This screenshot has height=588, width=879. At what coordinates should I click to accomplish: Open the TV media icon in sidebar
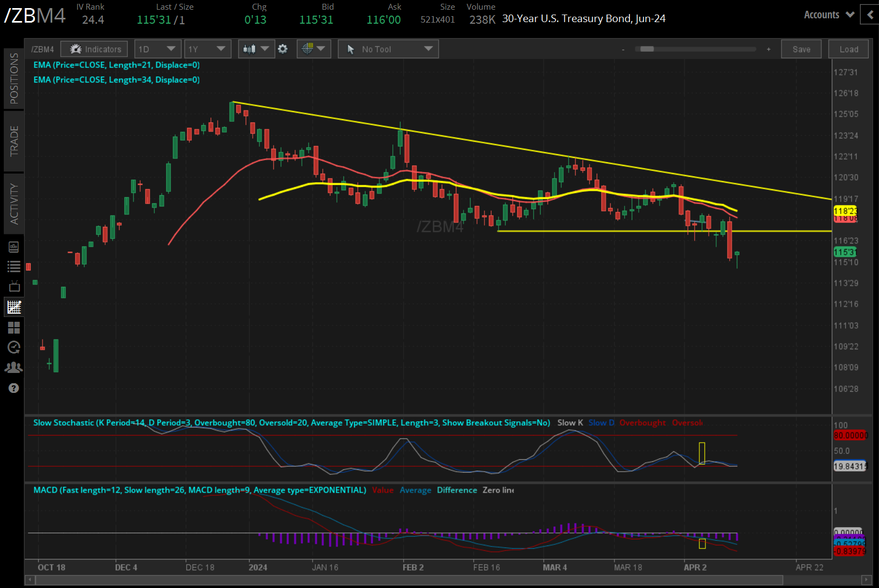pos(14,286)
